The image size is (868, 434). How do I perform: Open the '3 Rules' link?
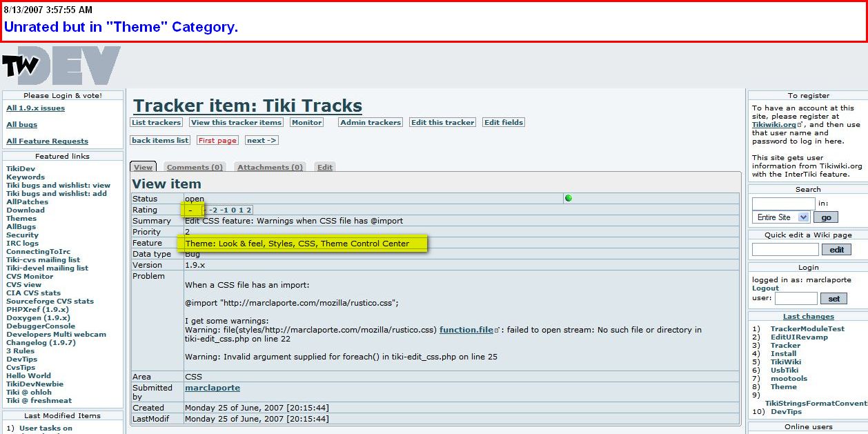[20, 351]
